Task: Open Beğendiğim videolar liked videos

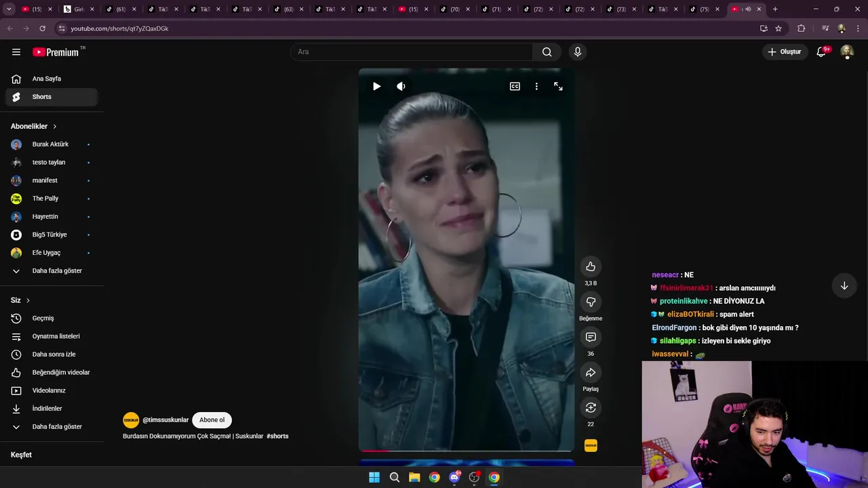Action: click(x=52, y=373)
